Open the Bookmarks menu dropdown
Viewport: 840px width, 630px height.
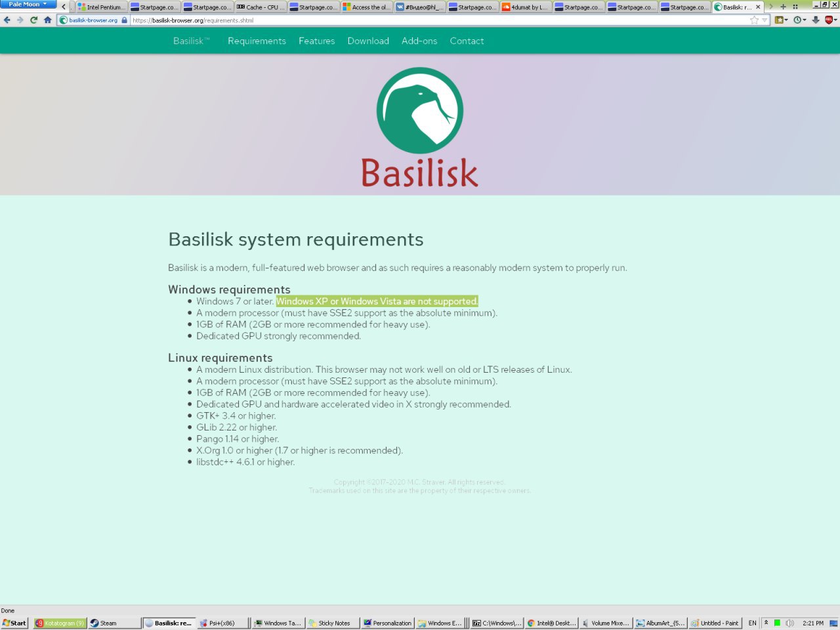coord(780,20)
